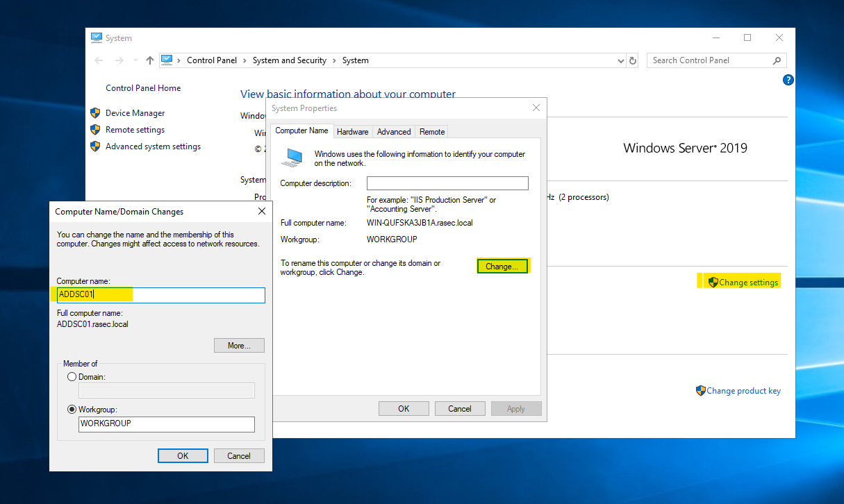The width and height of the screenshot is (844, 504).
Task: Click full computer name WIN-QUFSKA3JB1A.rasec.local
Action: click(420, 223)
